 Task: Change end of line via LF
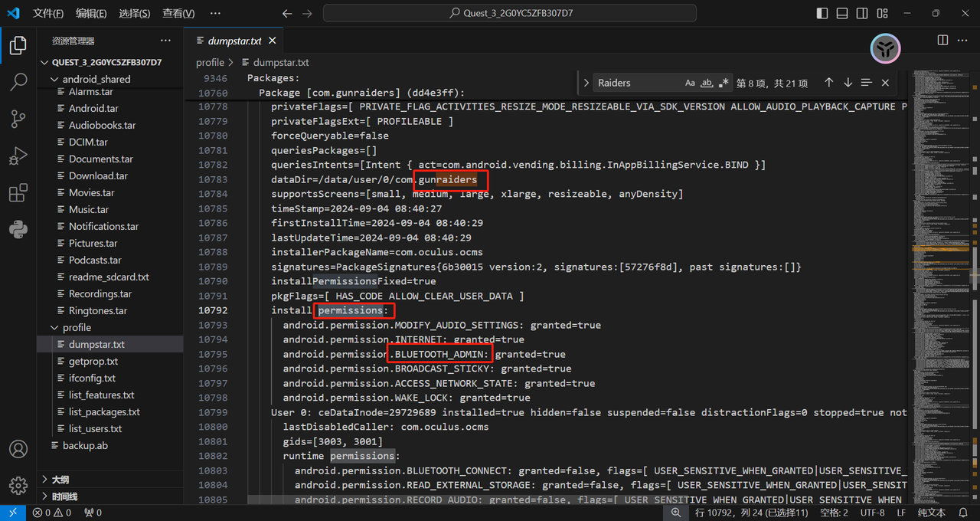pos(901,513)
